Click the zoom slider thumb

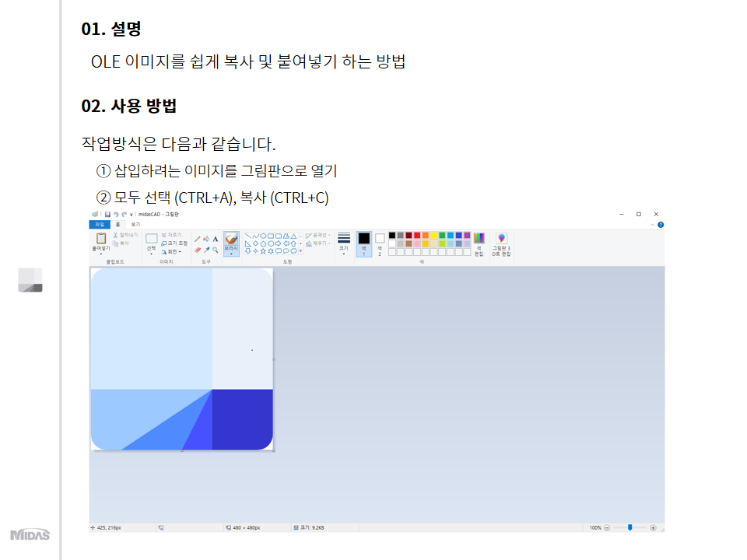click(630, 527)
